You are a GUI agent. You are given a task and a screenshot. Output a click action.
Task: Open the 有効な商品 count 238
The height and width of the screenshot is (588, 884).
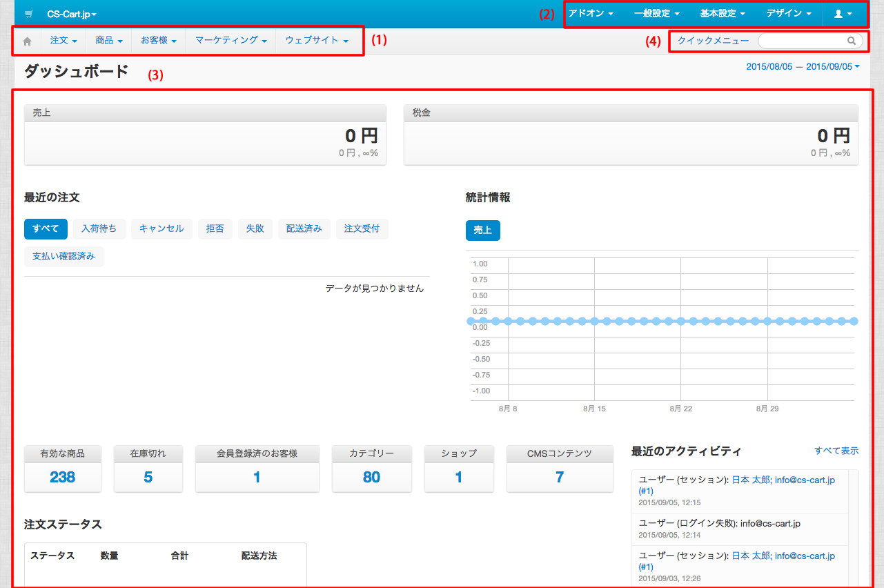62,477
